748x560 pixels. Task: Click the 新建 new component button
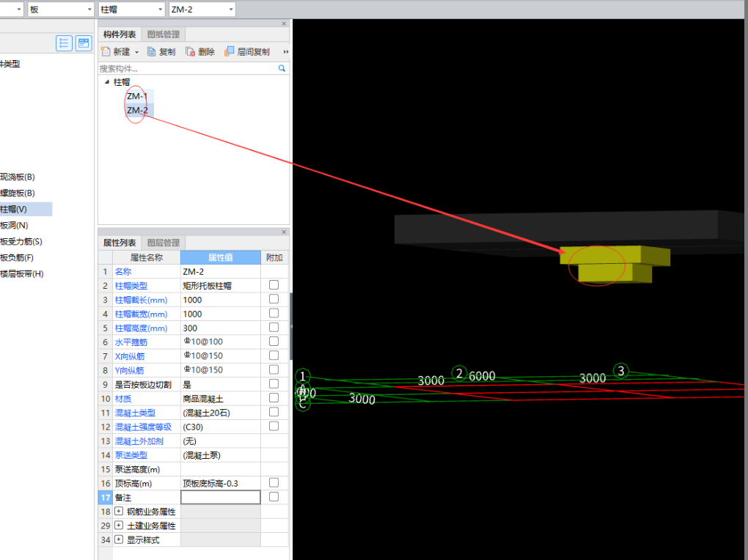116,51
